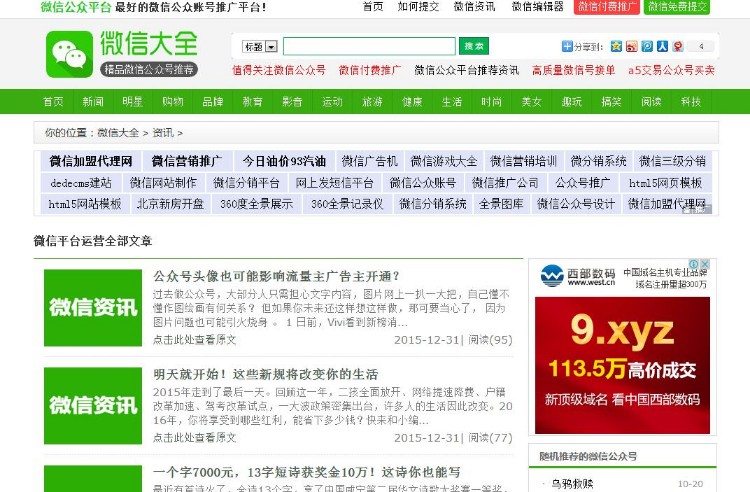This screenshot has height=492, width=750.
Task: Click the 微信资讯 thumbnail of the second article
Action: (x=93, y=405)
